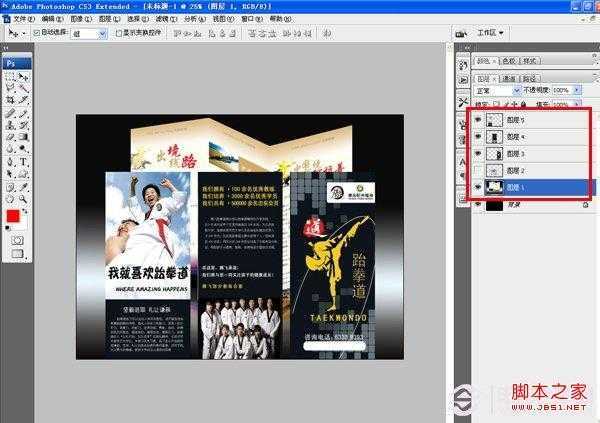
Task: Open blend mode 正常 dropdown
Action: pos(517,90)
